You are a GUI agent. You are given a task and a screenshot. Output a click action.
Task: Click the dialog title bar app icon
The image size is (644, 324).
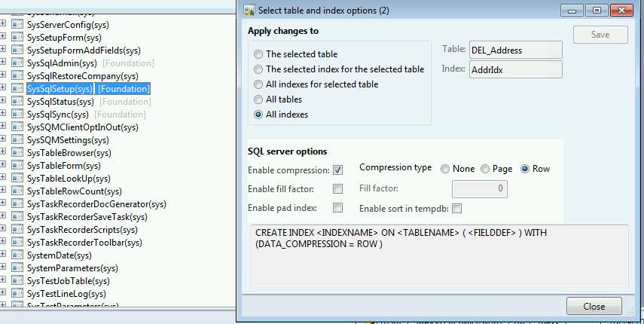pyautogui.click(x=247, y=11)
